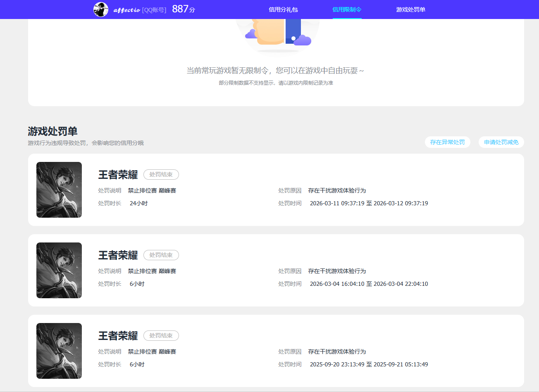Click the 887分 credit score
The width and height of the screenshot is (539, 392).
tap(184, 9)
